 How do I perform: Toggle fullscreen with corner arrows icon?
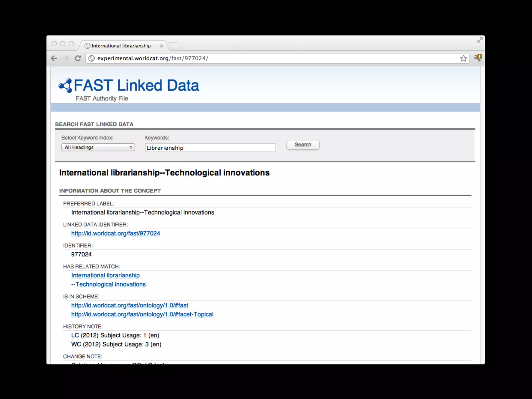tap(480, 40)
